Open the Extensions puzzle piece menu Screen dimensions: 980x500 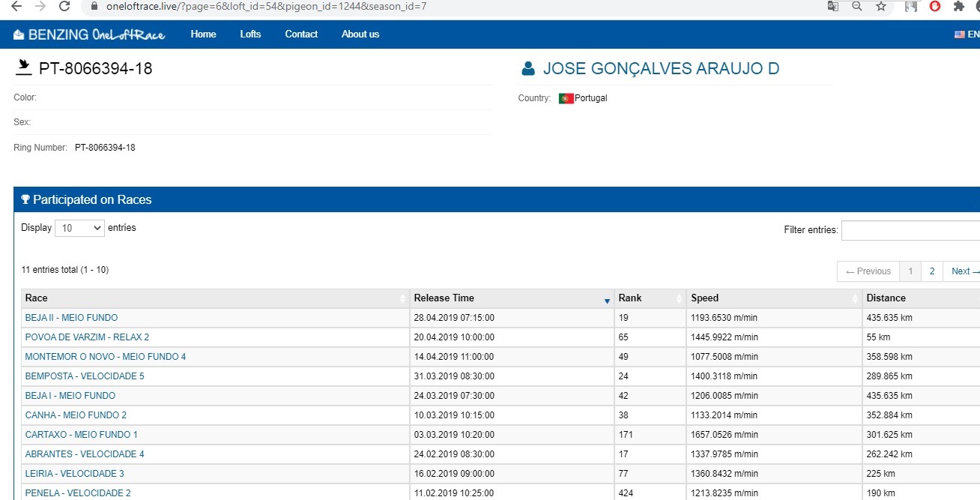pyautogui.click(x=958, y=7)
